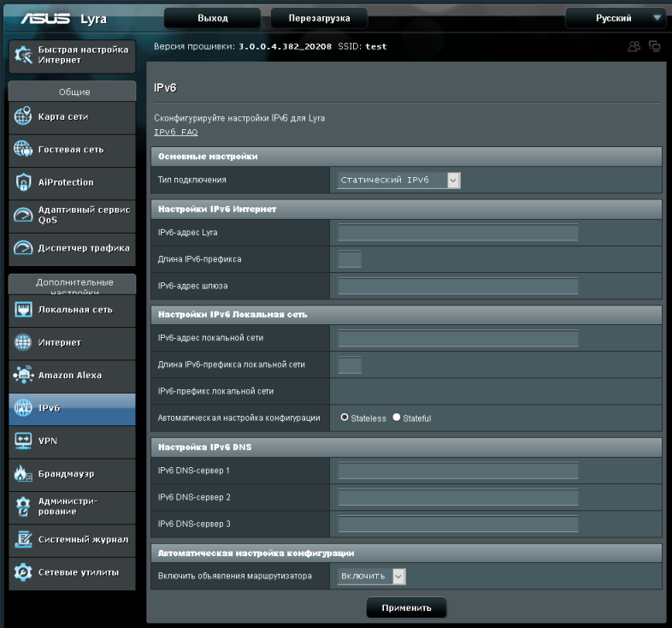Open Карта сети menu item

pyautogui.click(x=72, y=116)
